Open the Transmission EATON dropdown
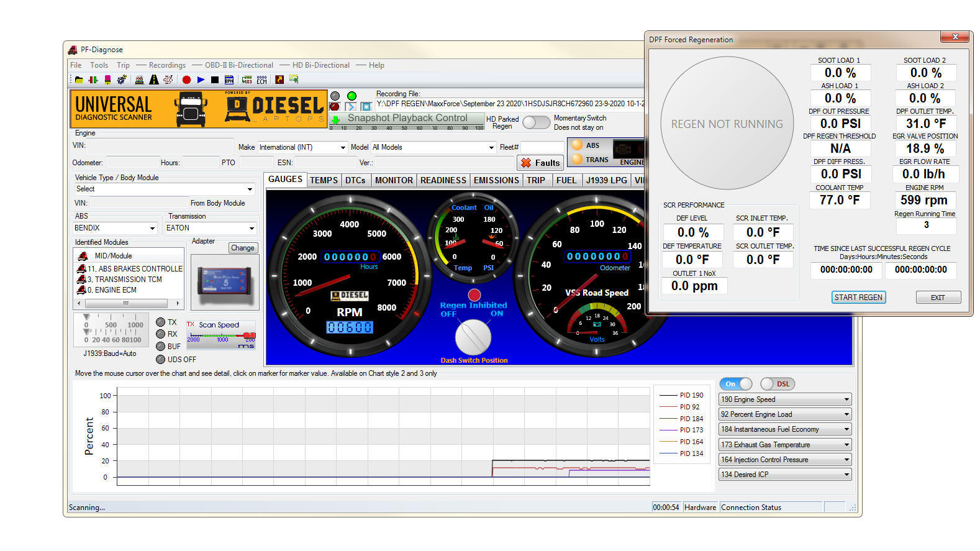Image resolution: width=980 pixels, height=551 pixels. [211, 228]
